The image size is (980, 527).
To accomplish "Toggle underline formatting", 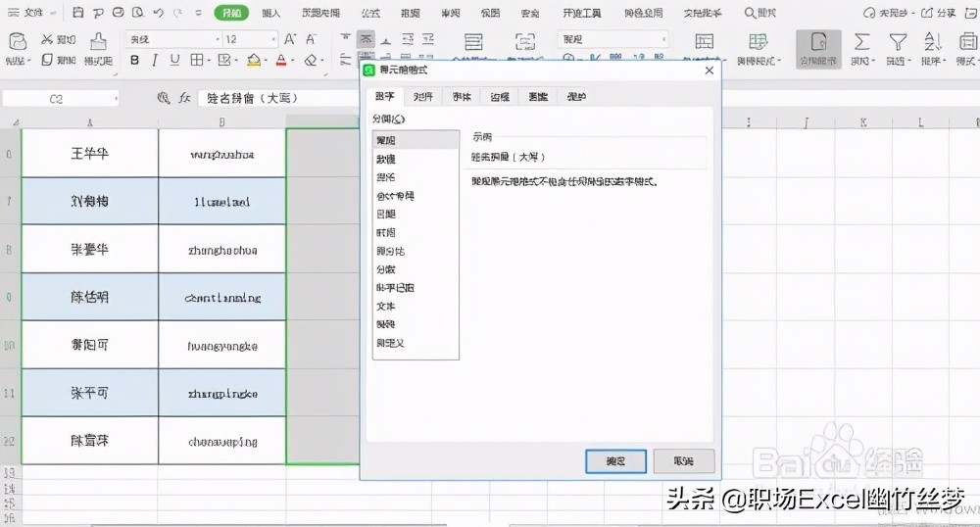I will point(174,60).
